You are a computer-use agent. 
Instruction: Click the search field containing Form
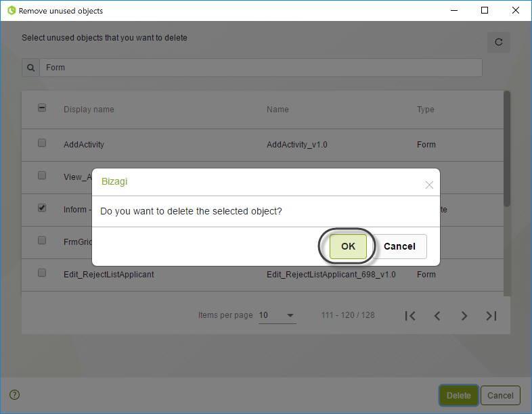[x=261, y=68]
